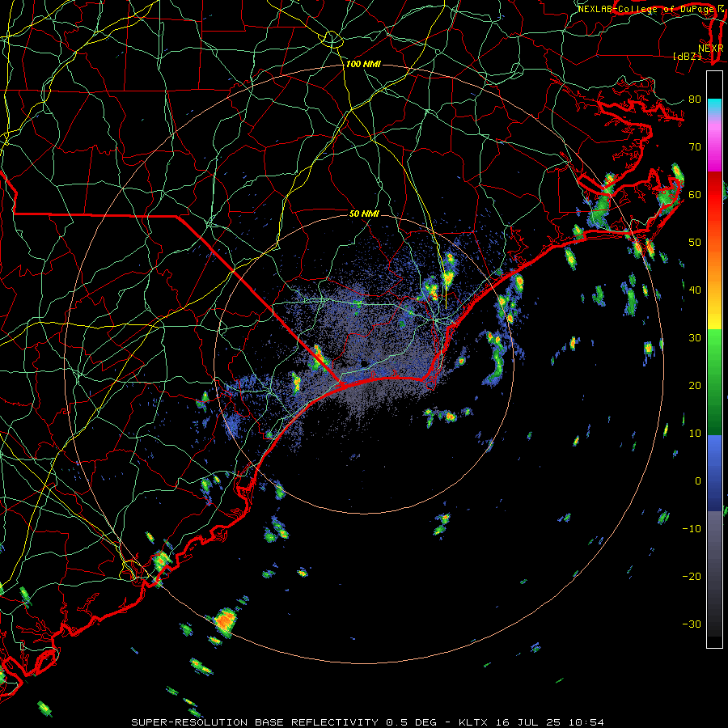The width and height of the screenshot is (728, 728).
Task: Click the green segment of the color bar
Action: tap(714, 382)
